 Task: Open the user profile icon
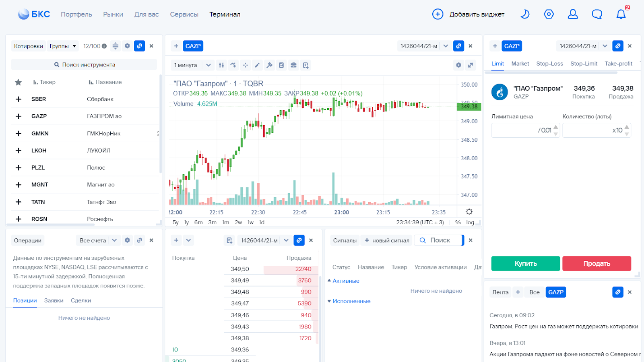tap(573, 14)
